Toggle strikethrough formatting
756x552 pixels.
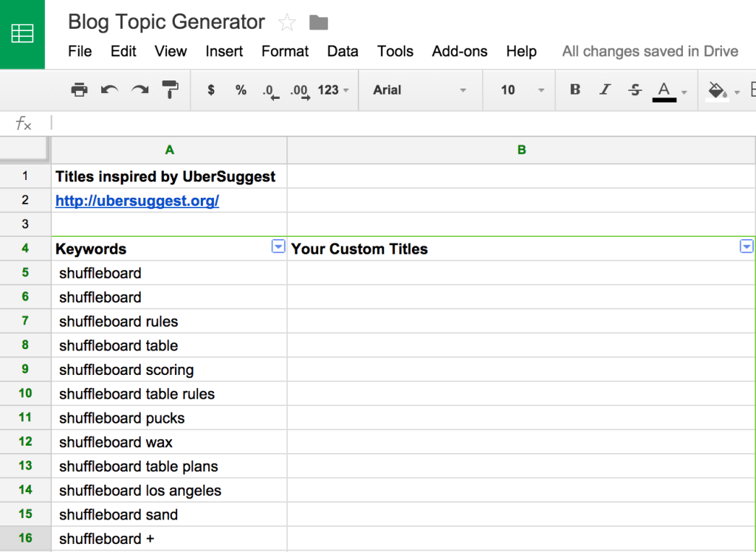click(634, 90)
